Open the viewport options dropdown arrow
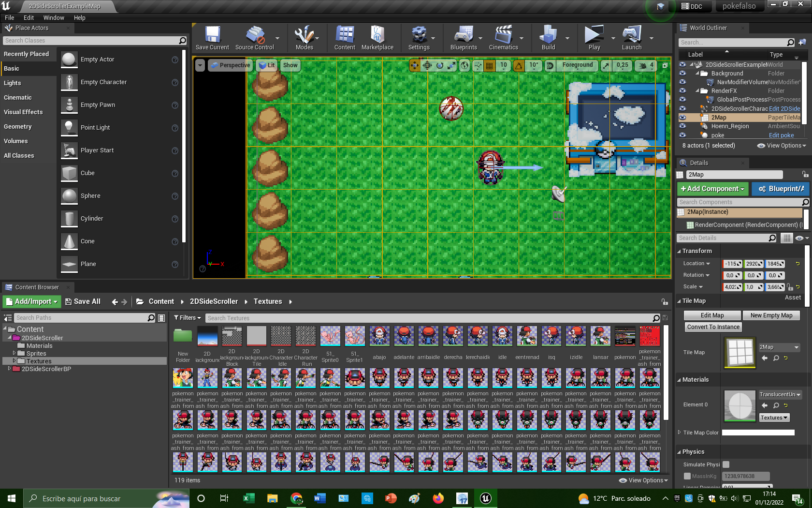The height and width of the screenshot is (508, 812). pyautogui.click(x=200, y=65)
